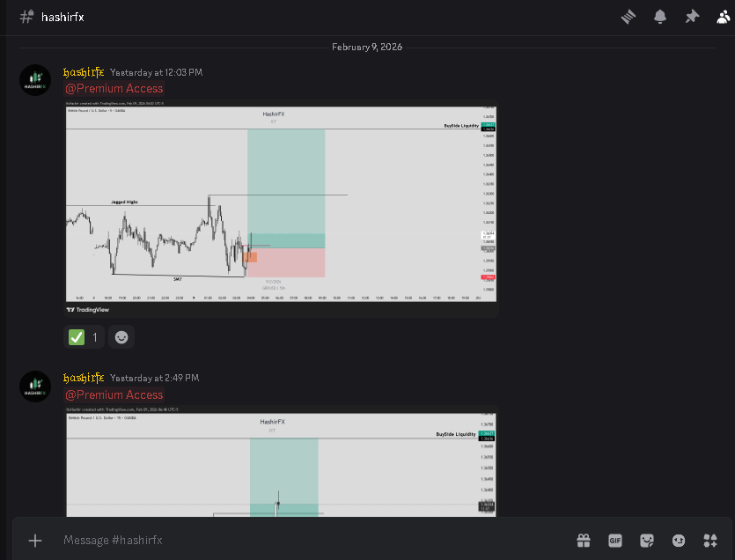Open the apps launcher icon
The width and height of the screenshot is (735, 560).
coord(710,541)
